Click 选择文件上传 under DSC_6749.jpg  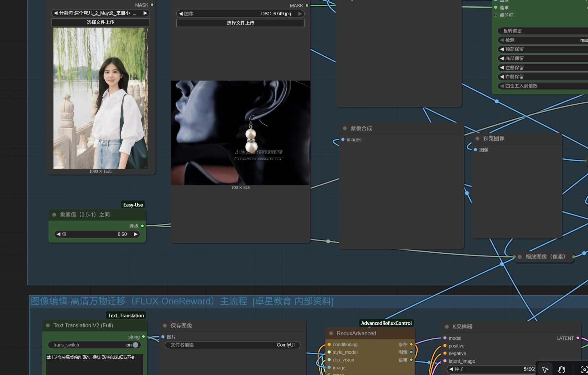click(x=240, y=23)
